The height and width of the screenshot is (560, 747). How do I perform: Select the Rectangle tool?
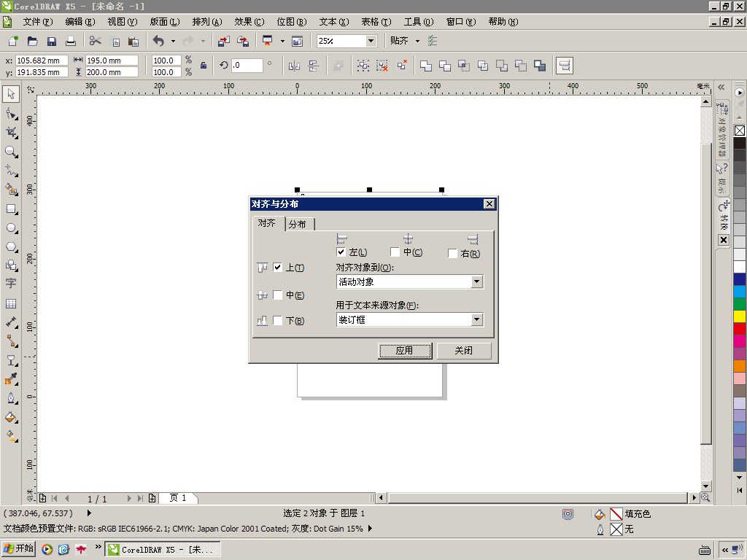point(11,209)
